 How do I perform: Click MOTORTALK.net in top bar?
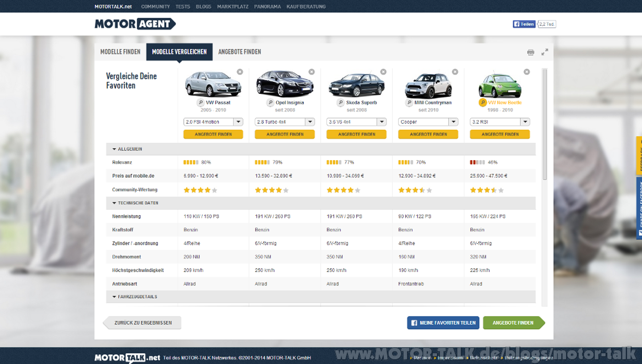pos(113,6)
